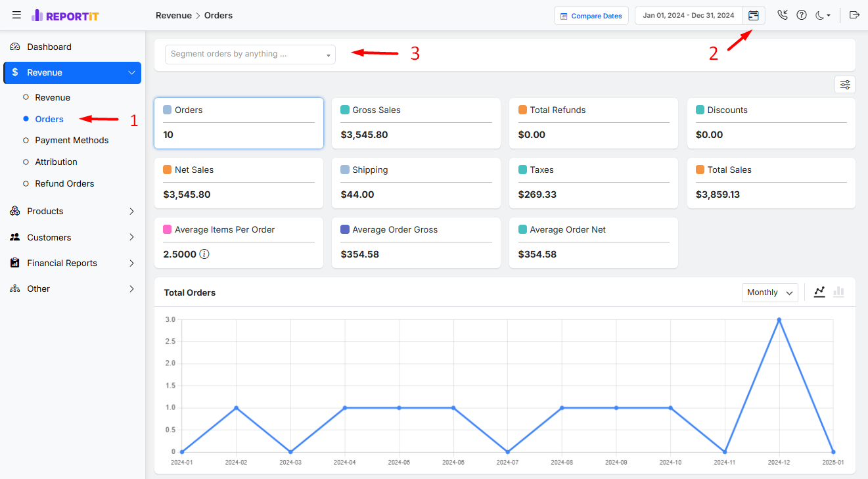Enable line chart view for Total Orders

(819, 291)
